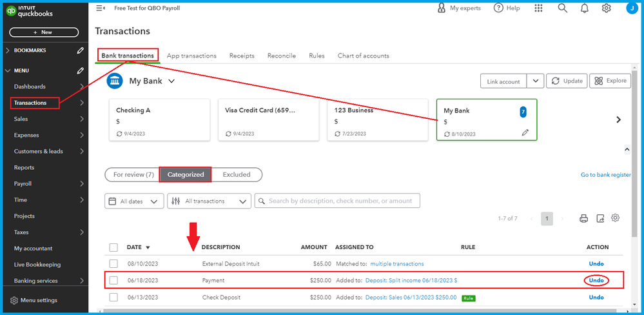
Task: Open the All transactions filter dropdown
Action: 209,201
